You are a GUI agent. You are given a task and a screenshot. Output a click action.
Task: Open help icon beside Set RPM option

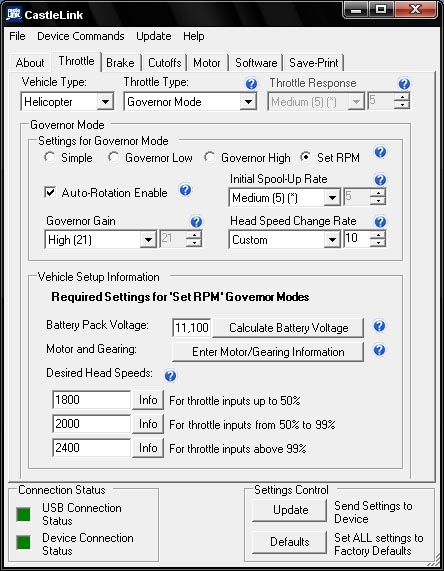(380, 152)
